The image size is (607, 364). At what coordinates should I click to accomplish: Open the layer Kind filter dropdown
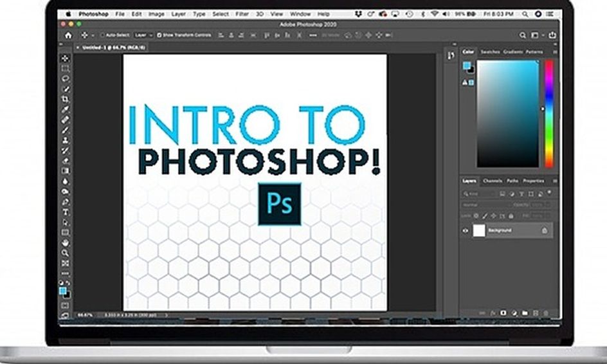(x=478, y=194)
